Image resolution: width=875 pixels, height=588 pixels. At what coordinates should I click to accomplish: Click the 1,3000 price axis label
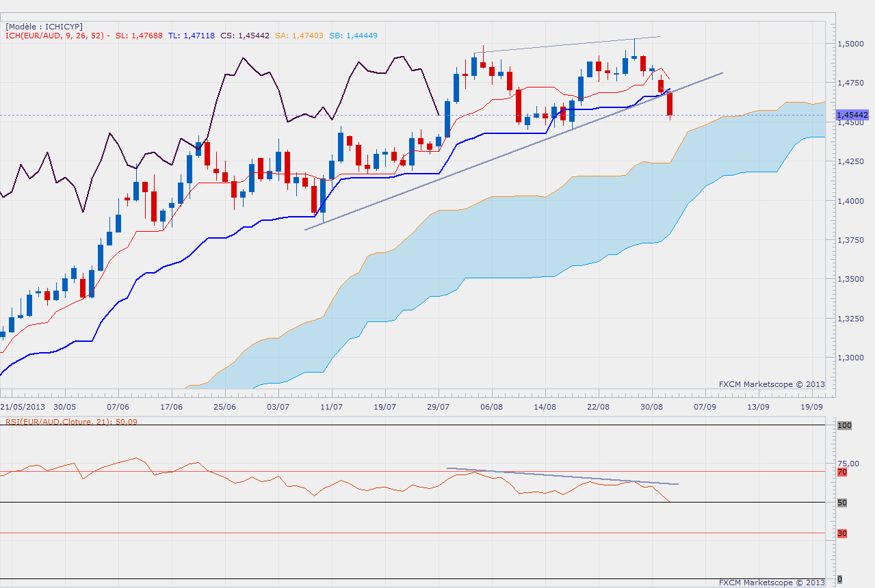coord(850,358)
